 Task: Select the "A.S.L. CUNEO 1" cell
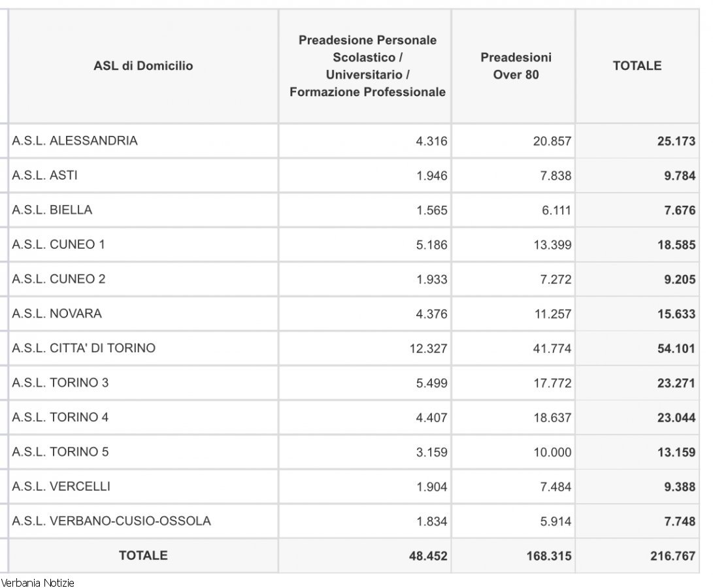58,244
